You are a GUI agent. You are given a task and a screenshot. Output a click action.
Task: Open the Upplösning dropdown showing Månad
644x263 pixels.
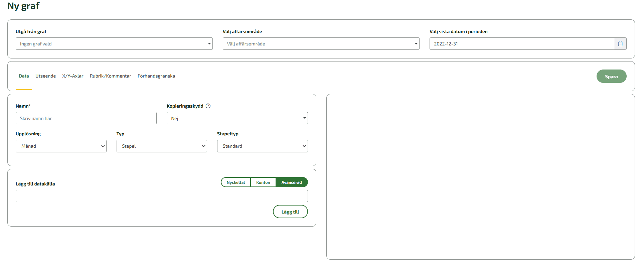point(61,146)
